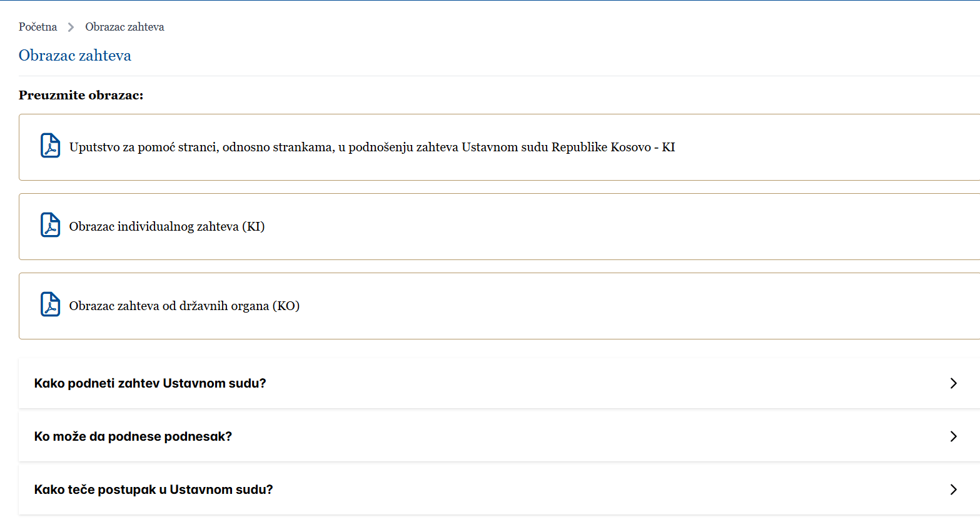The image size is (980, 522).
Task: Expand the Kako teče postupak chevron
Action: click(x=953, y=489)
